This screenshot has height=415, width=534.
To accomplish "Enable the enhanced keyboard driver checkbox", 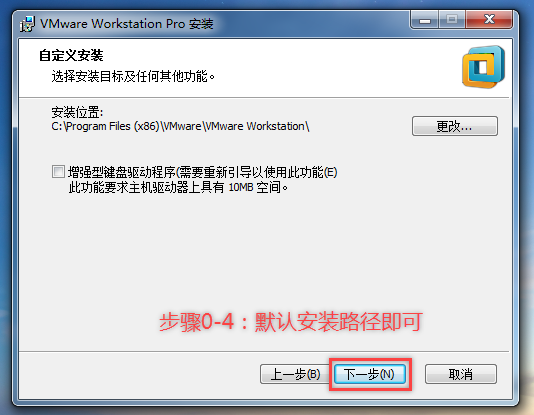I will tap(58, 172).
